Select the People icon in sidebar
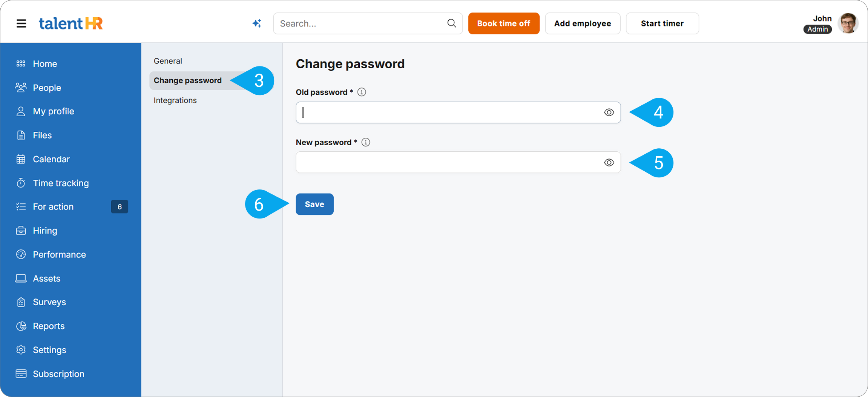 pyautogui.click(x=21, y=87)
